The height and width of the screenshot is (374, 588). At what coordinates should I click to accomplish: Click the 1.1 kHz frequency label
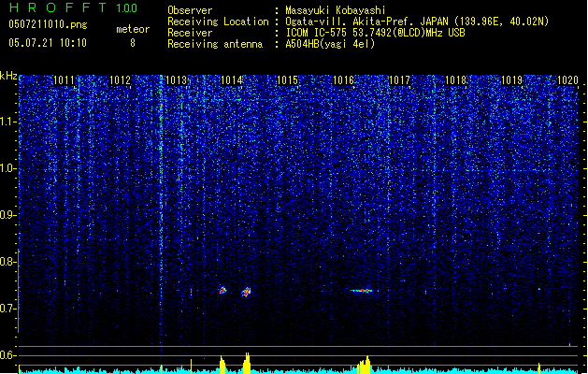click(x=8, y=122)
